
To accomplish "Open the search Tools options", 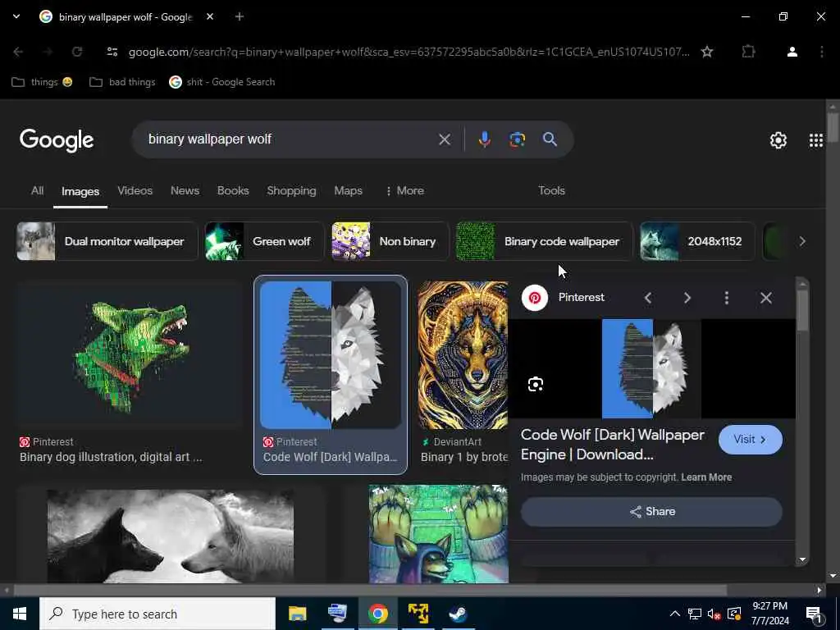I will [551, 190].
